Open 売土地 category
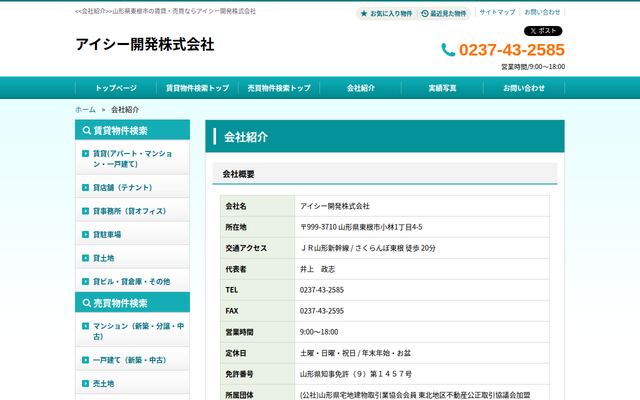The image size is (640, 400). pos(132,384)
